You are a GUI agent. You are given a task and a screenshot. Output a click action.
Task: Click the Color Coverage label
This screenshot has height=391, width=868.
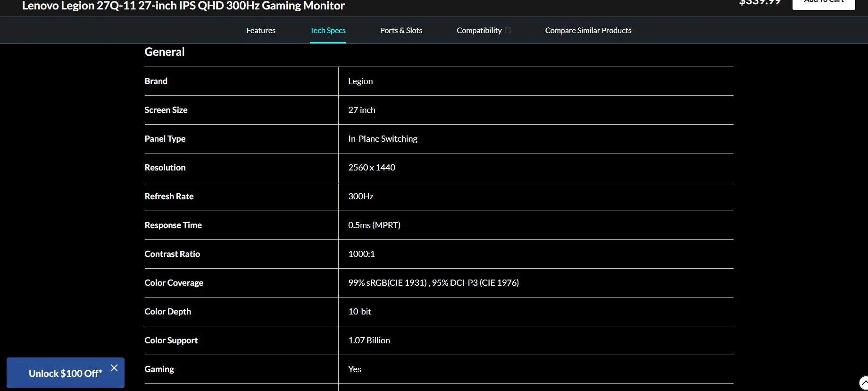(174, 283)
